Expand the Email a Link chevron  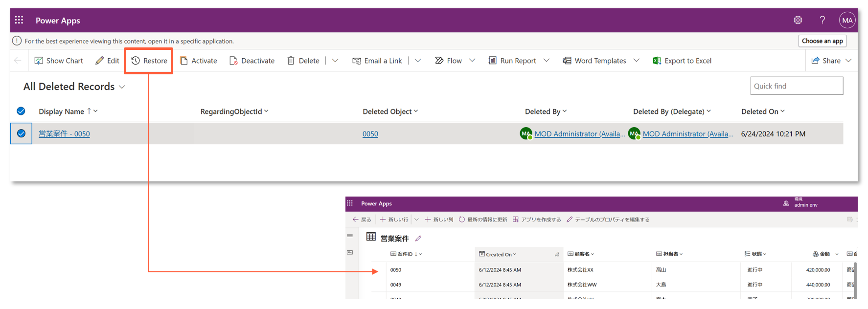pyautogui.click(x=418, y=61)
